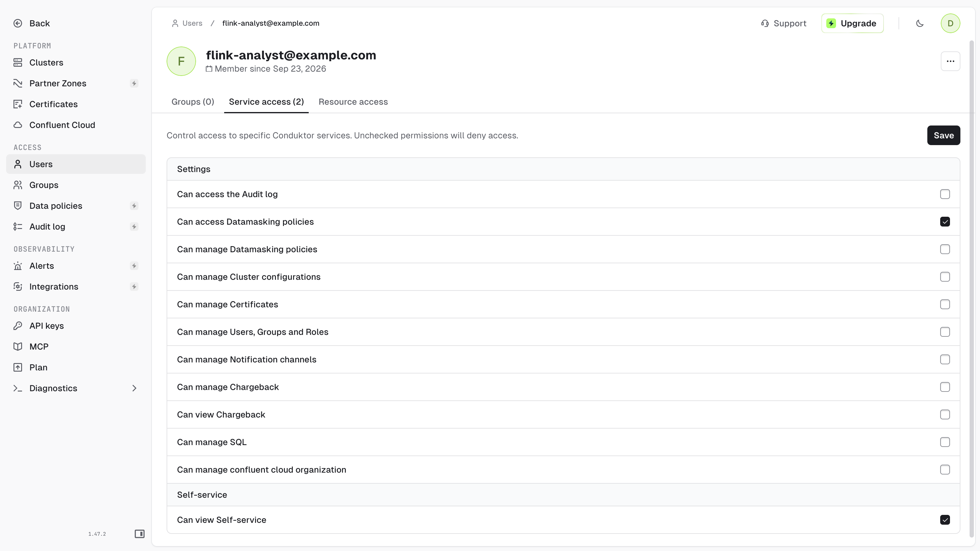Click the Alerts siren icon
Viewport: 980px width, 551px height.
click(x=18, y=266)
